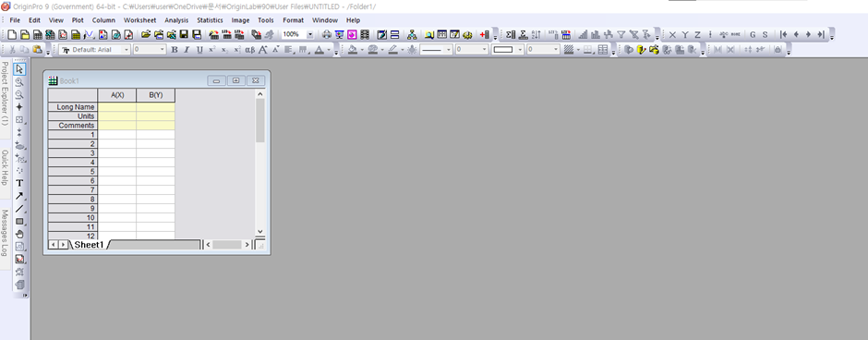Click the Units cell under column A(X)
This screenshot has width=868, height=340.
[x=116, y=116]
